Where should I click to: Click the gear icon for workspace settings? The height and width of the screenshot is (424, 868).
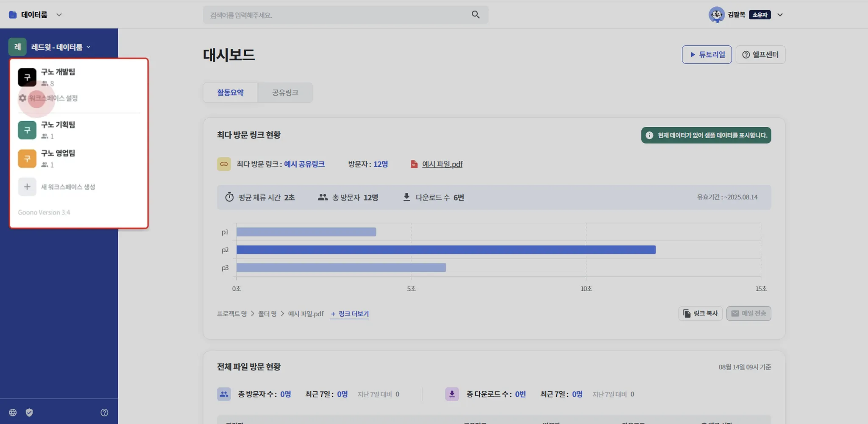pos(22,98)
